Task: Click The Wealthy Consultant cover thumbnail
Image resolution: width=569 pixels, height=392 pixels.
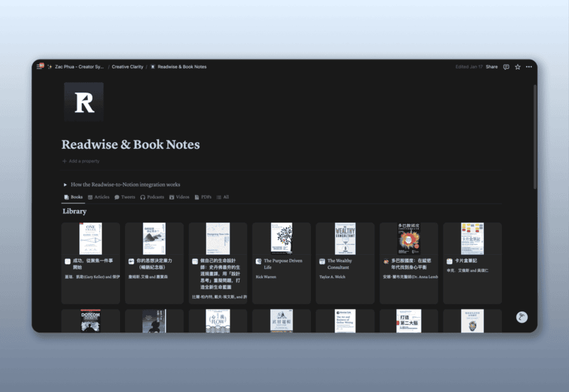Action: pos(345,239)
